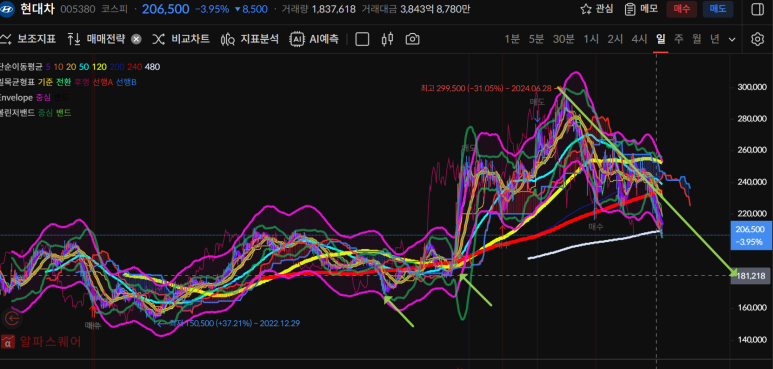Switch to 1시 timeframe
Viewport: 773px width, 369px height.
pos(591,39)
